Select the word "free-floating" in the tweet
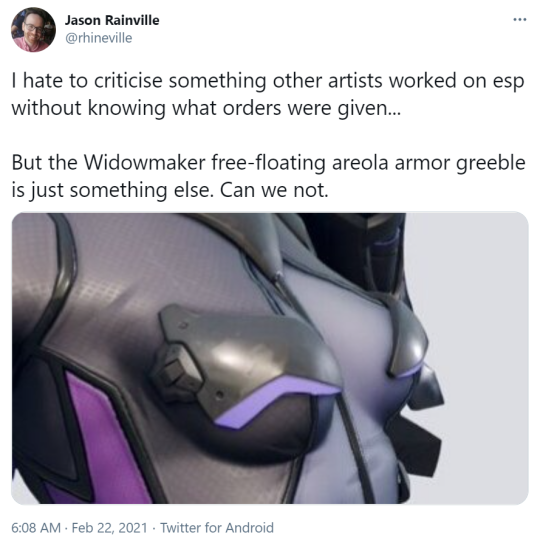This screenshot has width=540, height=538. pyautogui.click(x=269, y=163)
